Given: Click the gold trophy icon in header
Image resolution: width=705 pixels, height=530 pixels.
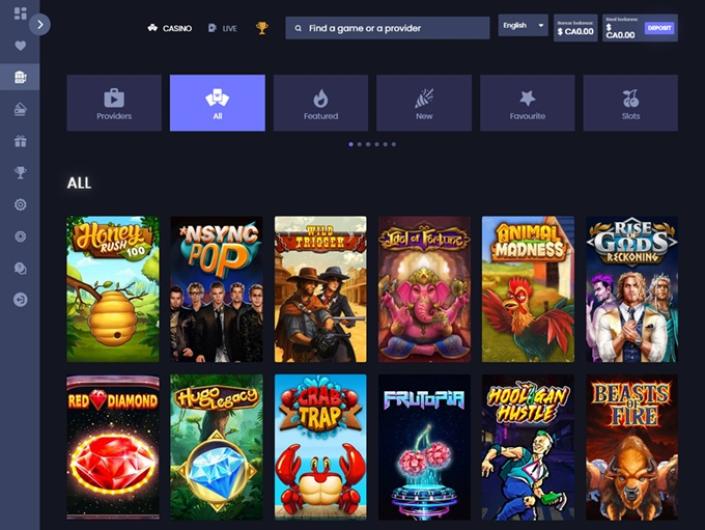Looking at the screenshot, I should (x=262, y=28).
